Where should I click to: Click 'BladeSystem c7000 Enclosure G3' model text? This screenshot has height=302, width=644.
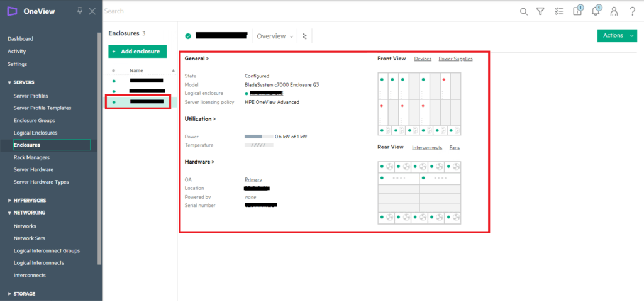pos(282,85)
